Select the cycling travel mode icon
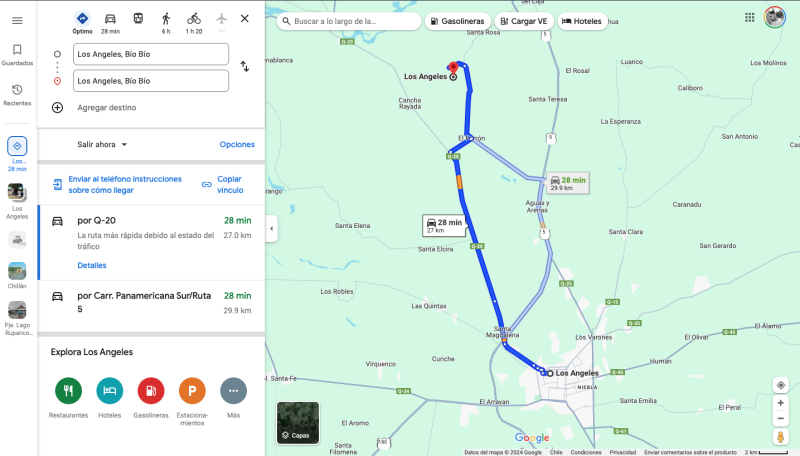 coord(194,19)
